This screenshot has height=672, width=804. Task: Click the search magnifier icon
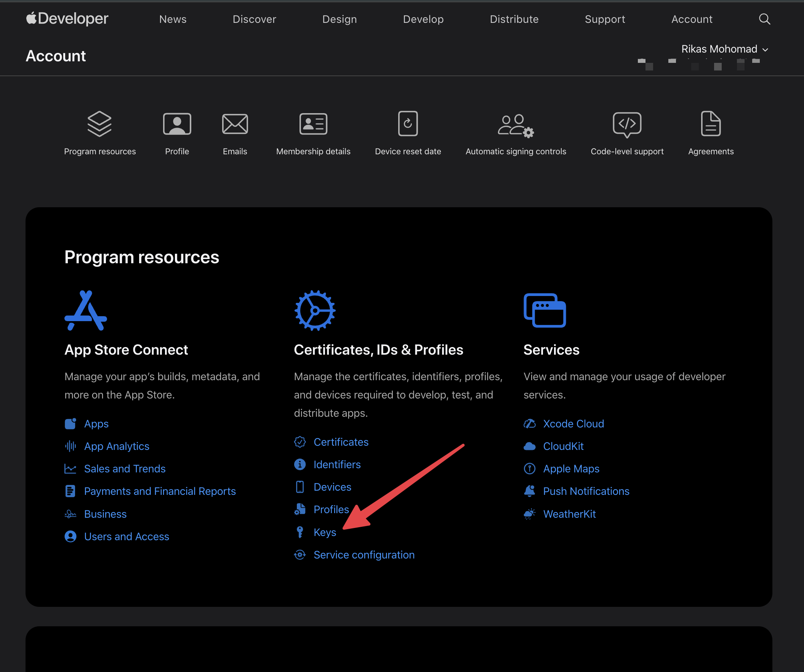pos(764,19)
